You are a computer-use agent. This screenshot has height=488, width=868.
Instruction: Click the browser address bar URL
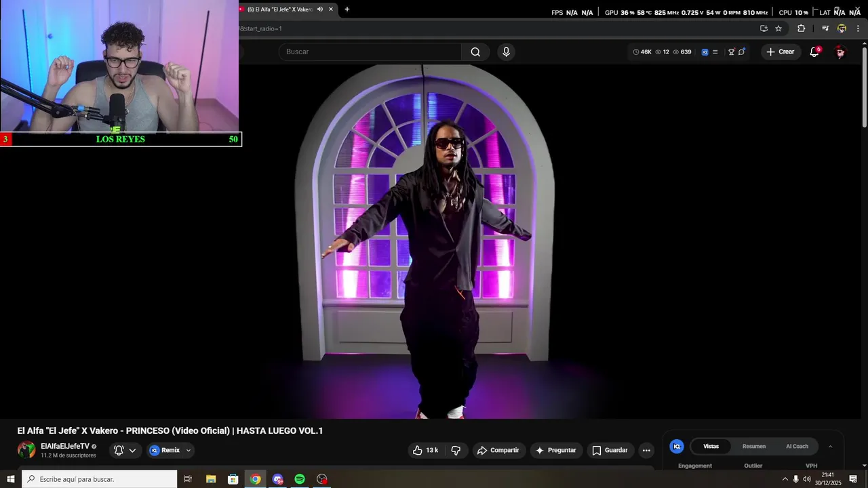(x=262, y=28)
